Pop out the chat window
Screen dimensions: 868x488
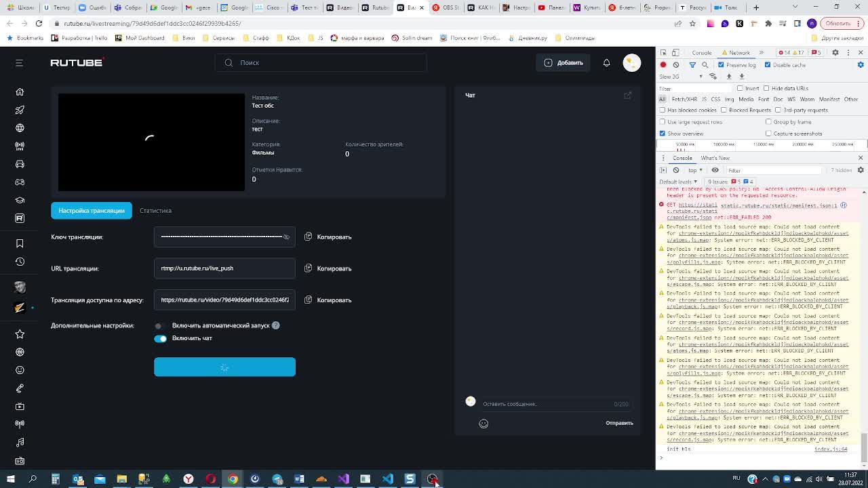coord(628,95)
